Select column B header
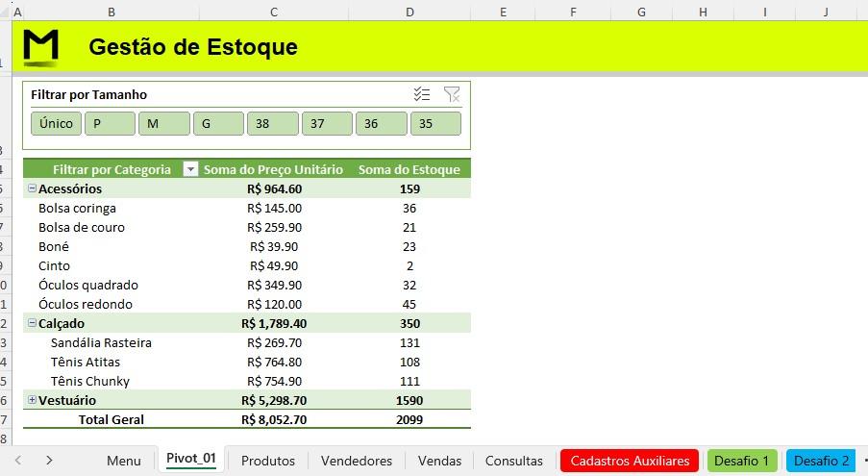 (x=112, y=12)
